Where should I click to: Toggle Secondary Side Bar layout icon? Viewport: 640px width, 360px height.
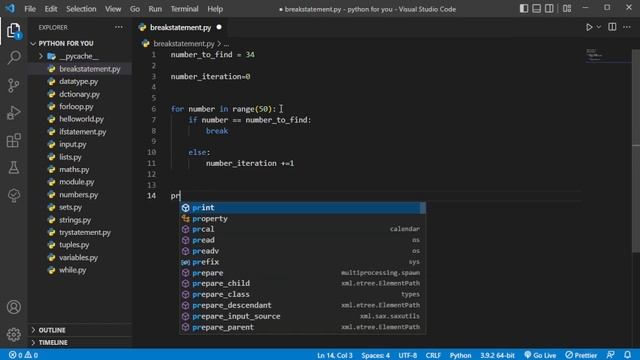tap(549, 9)
